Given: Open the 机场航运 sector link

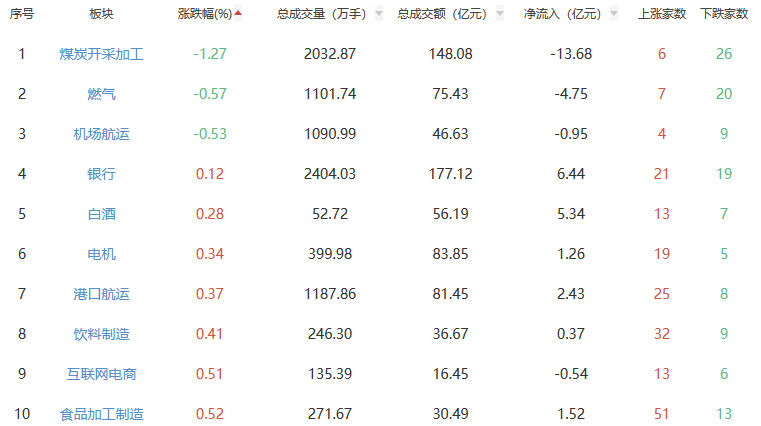Looking at the screenshot, I should 101,134.
